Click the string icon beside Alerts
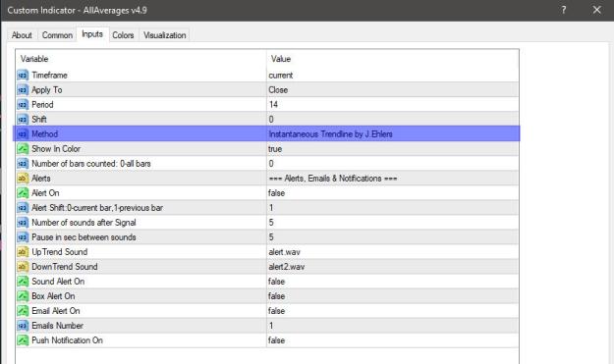The height and width of the screenshot is (364, 614). (x=23, y=179)
